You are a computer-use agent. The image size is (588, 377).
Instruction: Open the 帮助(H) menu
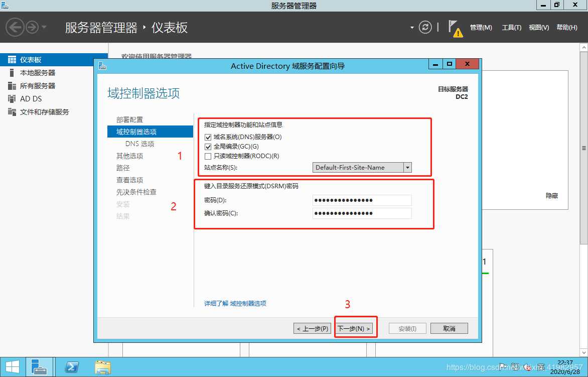point(566,28)
